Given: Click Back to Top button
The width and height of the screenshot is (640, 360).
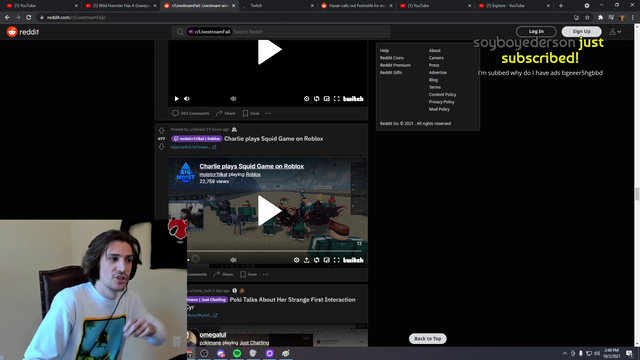Looking at the screenshot, I should point(427,339).
